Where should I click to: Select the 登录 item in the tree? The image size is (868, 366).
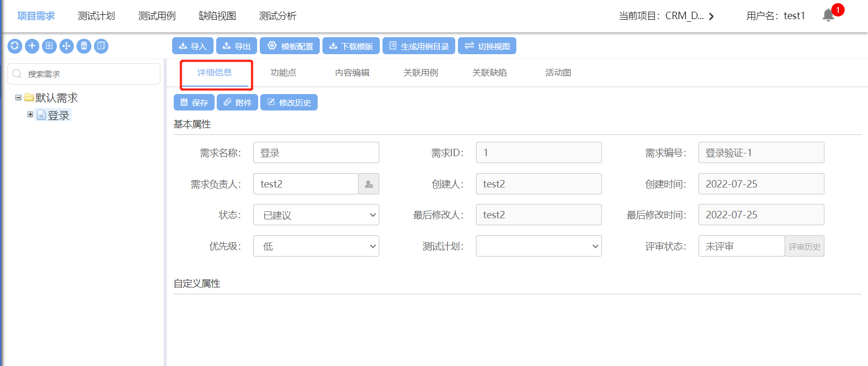coord(58,115)
